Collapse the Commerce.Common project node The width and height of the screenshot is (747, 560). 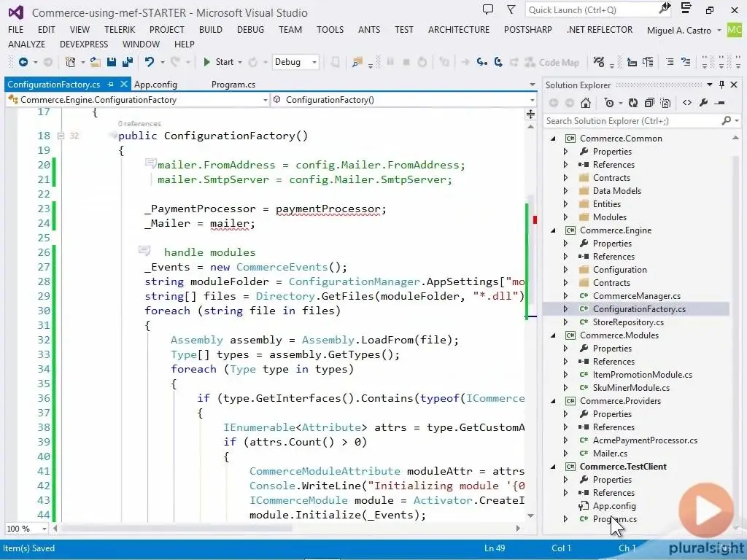553,139
